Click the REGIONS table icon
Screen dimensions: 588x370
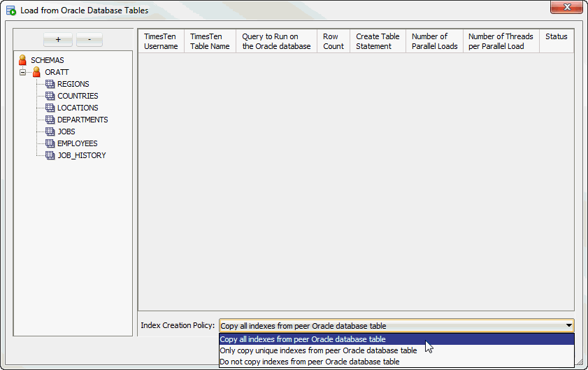pyautogui.click(x=50, y=84)
